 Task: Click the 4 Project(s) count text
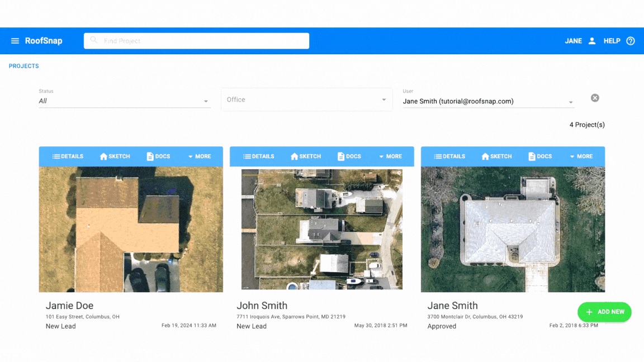587,125
